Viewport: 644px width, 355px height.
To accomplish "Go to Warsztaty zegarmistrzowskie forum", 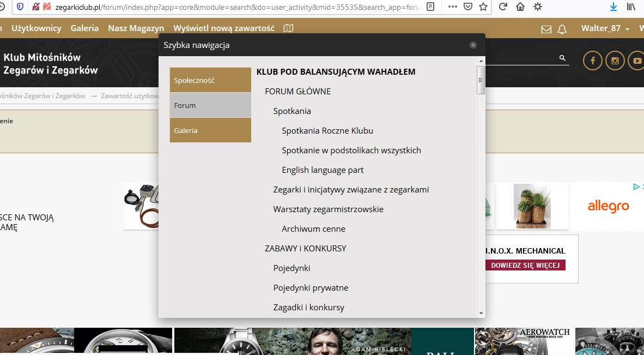I will coord(328,209).
